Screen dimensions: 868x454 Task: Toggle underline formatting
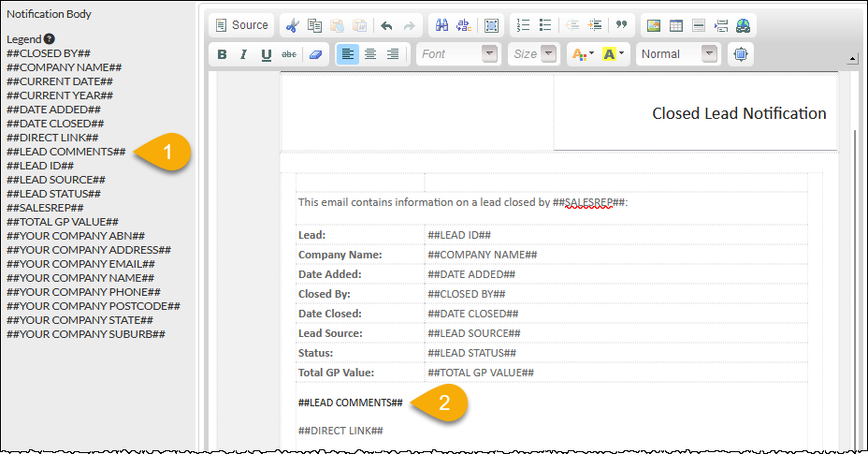pos(267,54)
